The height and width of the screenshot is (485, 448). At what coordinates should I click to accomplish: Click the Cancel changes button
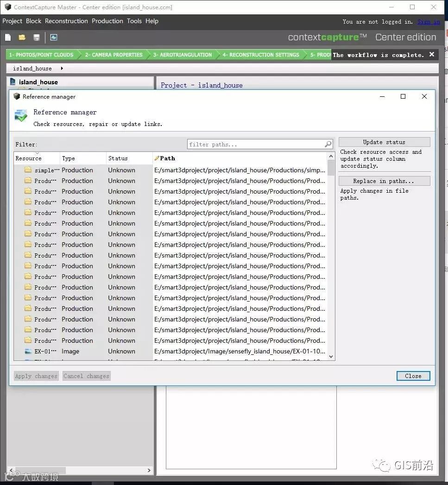tap(86, 376)
